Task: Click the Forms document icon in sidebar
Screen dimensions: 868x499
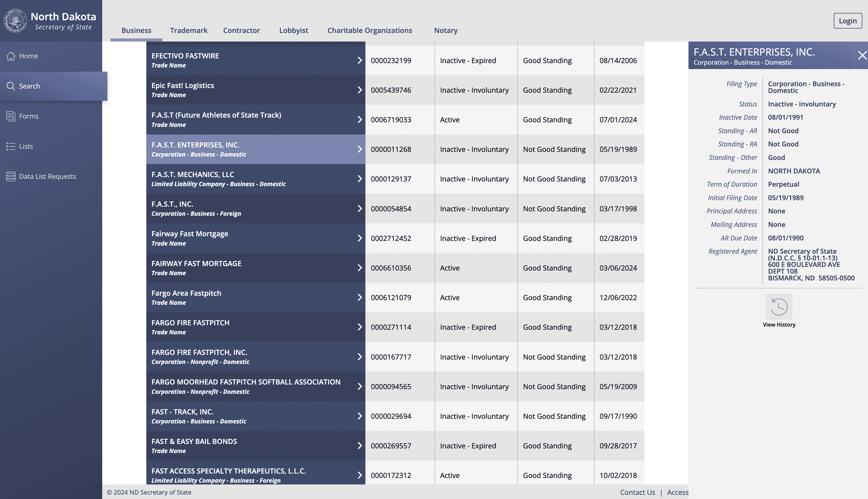Action: [x=11, y=116]
